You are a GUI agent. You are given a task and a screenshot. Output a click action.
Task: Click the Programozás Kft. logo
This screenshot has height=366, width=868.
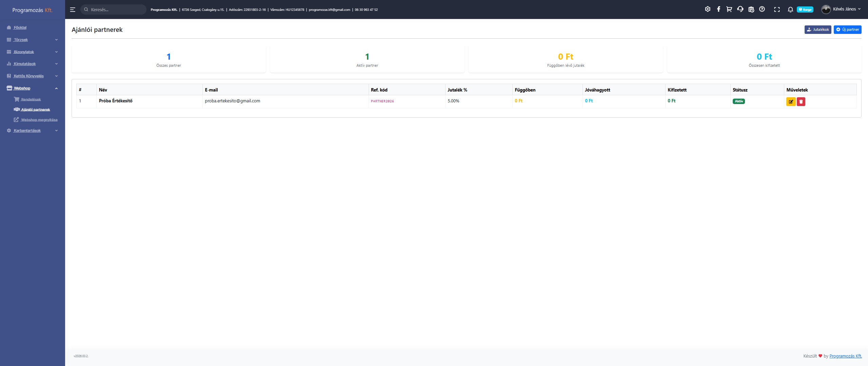click(33, 10)
